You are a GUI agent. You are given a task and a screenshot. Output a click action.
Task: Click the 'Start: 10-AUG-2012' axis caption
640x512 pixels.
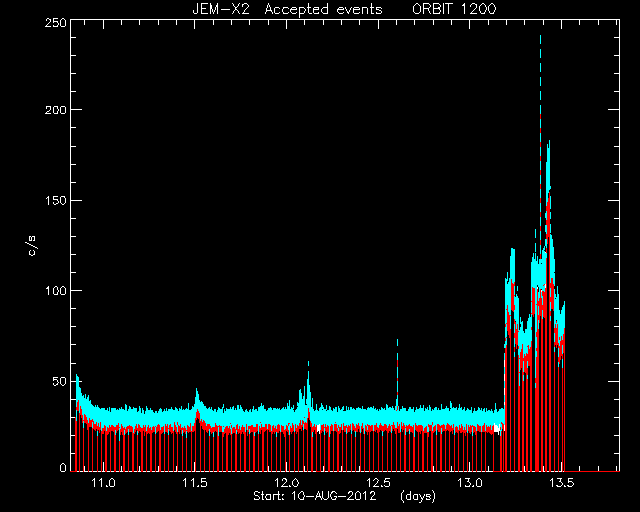pyautogui.click(x=314, y=496)
